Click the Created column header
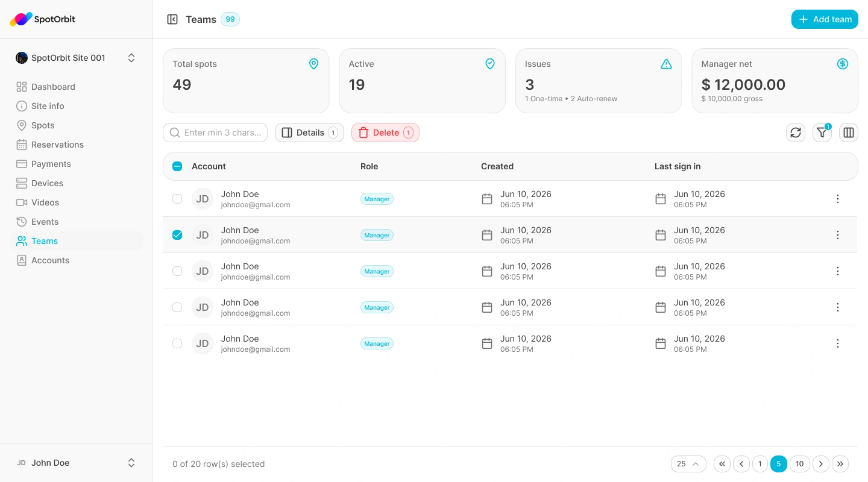Viewport: 868px width, 482px height. pyautogui.click(x=497, y=166)
